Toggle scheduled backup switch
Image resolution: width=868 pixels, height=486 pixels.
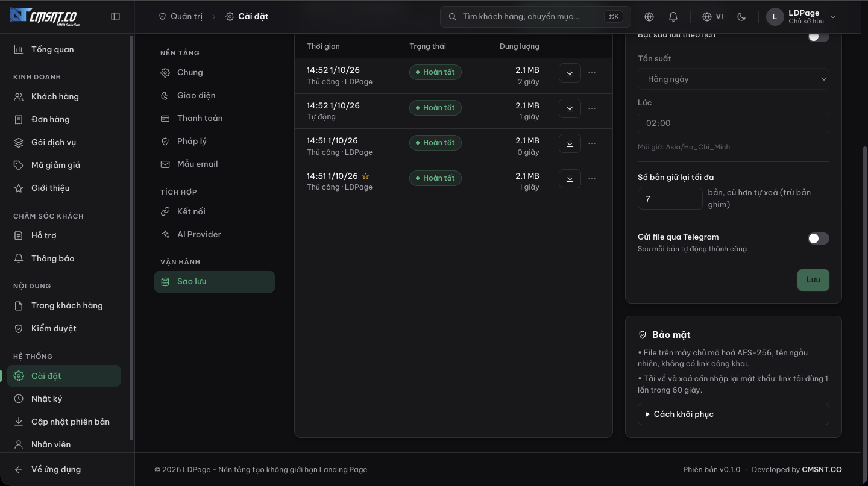pos(819,37)
